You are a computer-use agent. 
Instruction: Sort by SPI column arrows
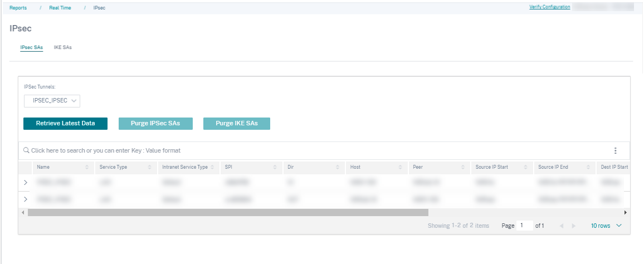(x=275, y=167)
